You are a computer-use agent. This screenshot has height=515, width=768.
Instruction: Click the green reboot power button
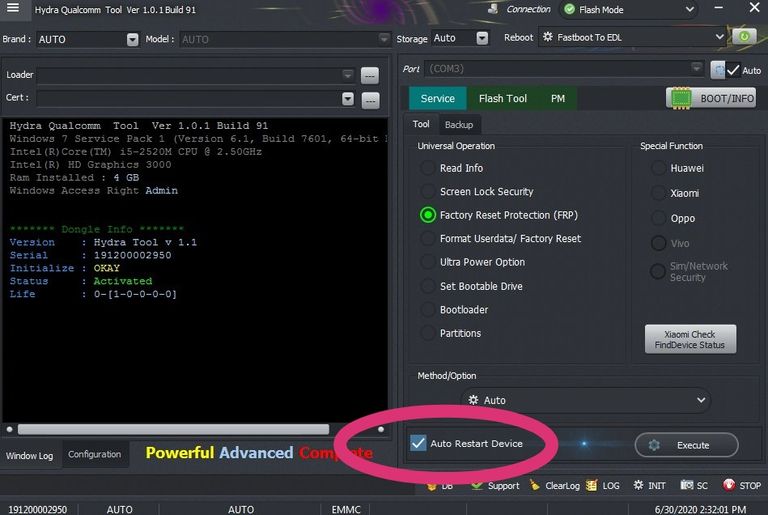pyautogui.click(x=744, y=36)
